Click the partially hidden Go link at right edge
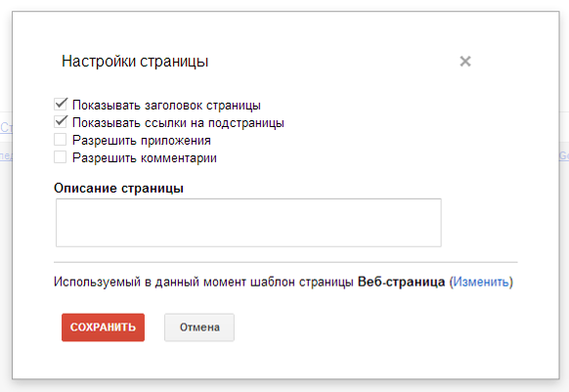 click(x=564, y=155)
